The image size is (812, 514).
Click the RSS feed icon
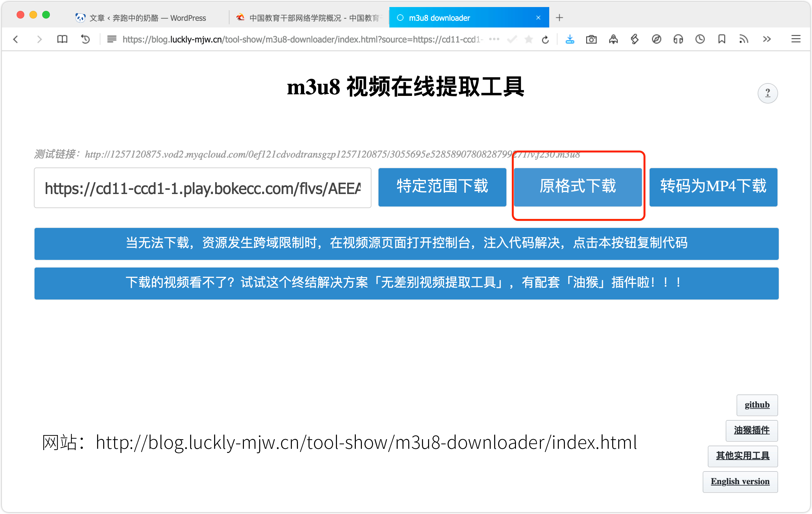pos(744,39)
